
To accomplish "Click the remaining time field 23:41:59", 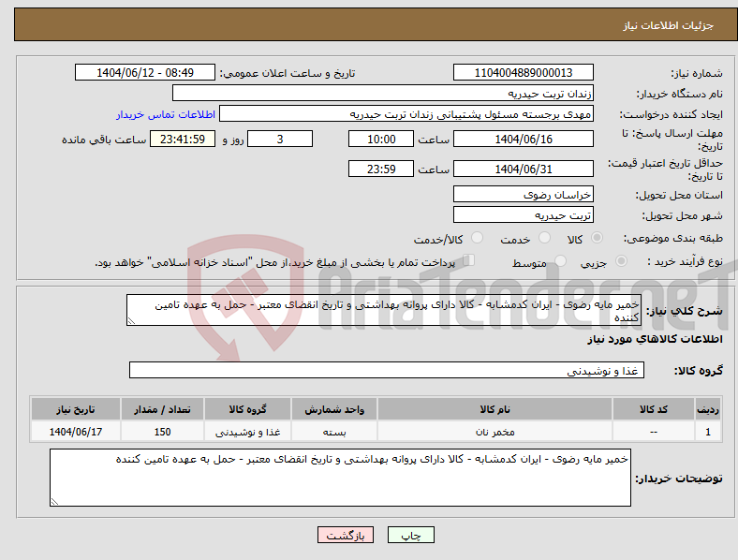I will [x=183, y=139].
